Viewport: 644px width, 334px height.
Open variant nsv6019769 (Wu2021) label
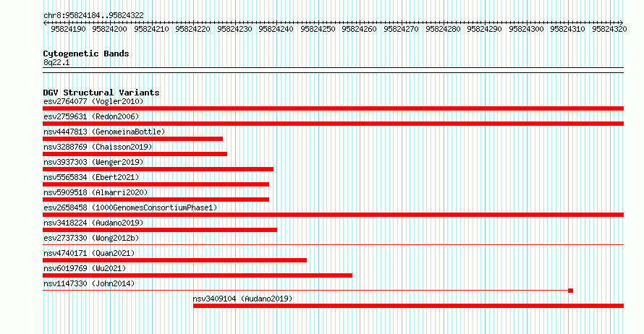click(85, 268)
